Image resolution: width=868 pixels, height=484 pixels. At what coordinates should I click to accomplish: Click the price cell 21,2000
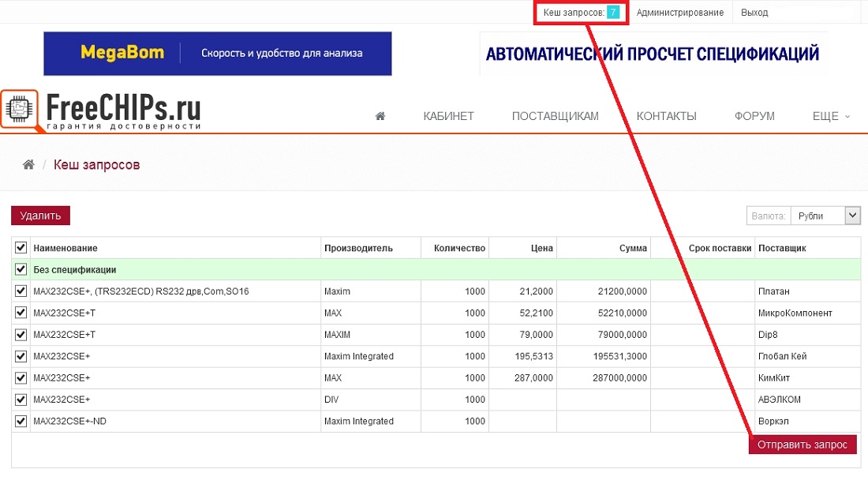[x=536, y=291]
